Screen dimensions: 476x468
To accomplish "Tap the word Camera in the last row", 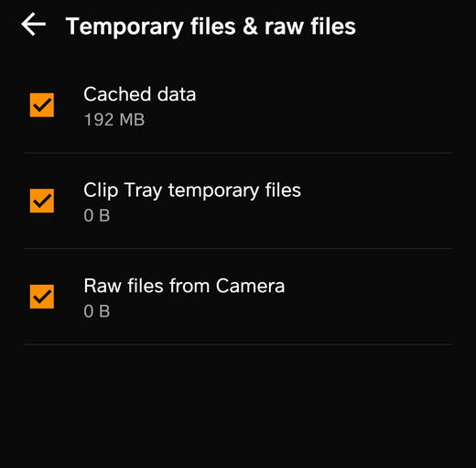I will 250,286.
